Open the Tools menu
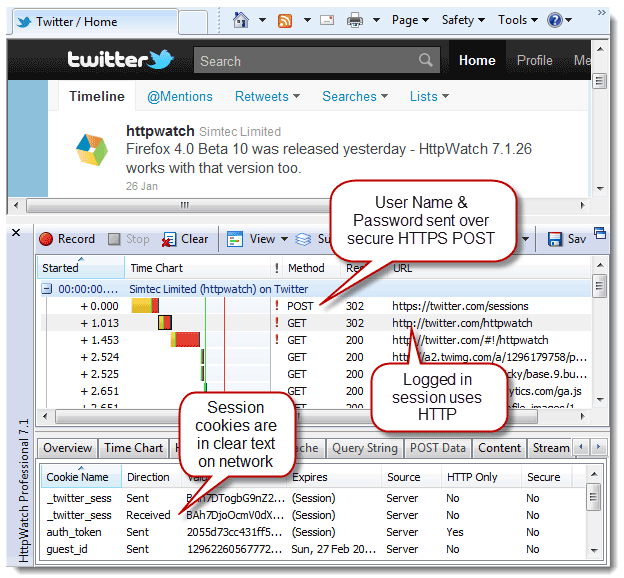Screen dimensions: 624x578 click(518, 20)
